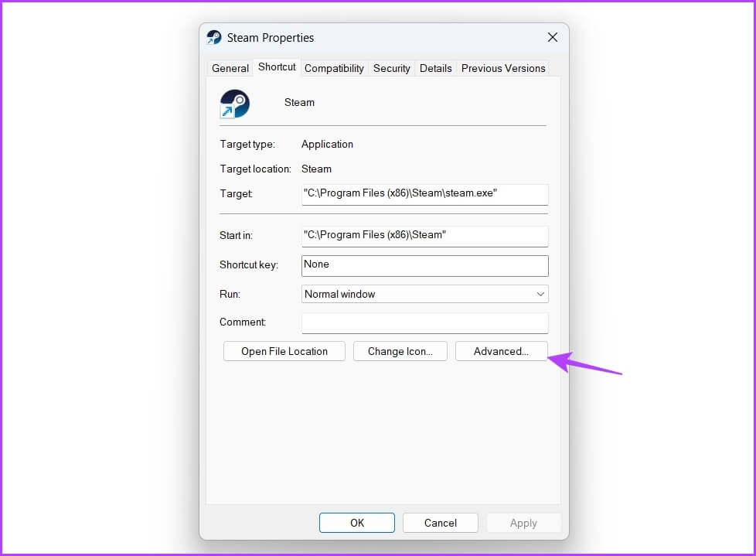
Task: Close the Steam Properties dialog
Action: click(553, 38)
